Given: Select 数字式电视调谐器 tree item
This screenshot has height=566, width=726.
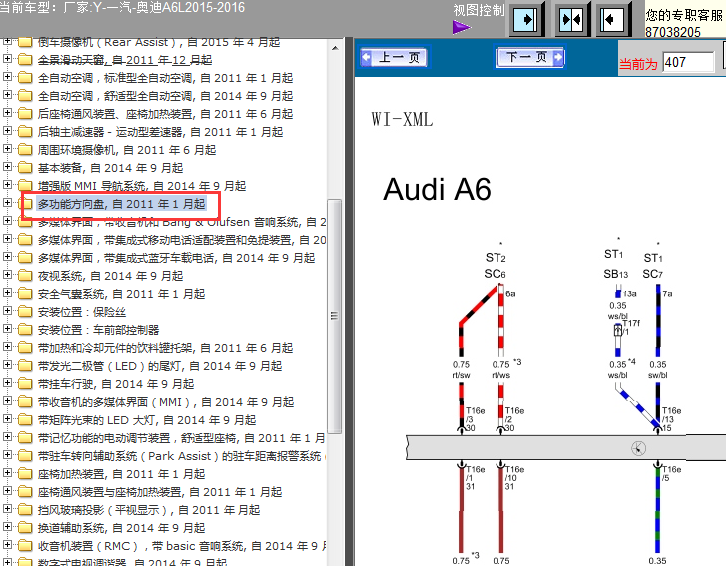Looking at the screenshot, I should pos(132,562).
